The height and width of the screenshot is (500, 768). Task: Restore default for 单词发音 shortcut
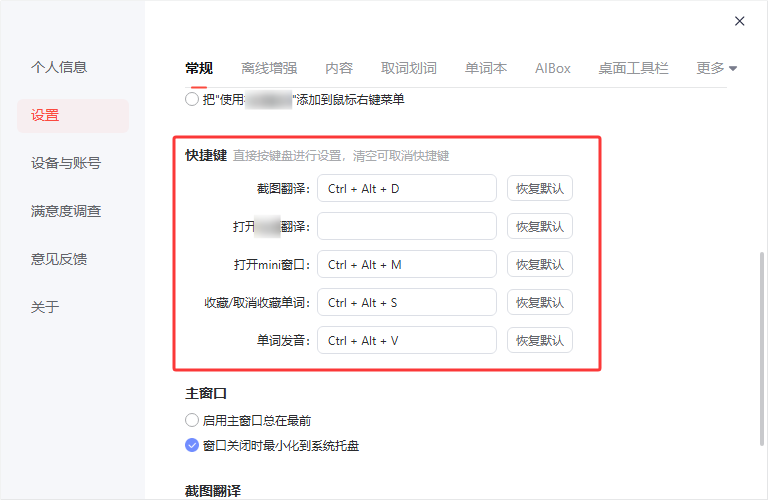[x=540, y=340]
